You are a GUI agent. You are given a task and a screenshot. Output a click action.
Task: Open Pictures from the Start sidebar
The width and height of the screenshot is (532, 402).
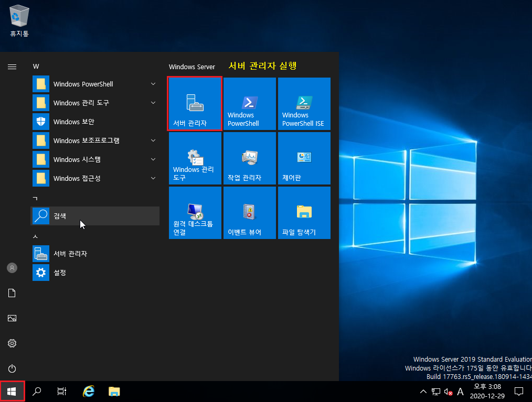[x=12, y=318]
